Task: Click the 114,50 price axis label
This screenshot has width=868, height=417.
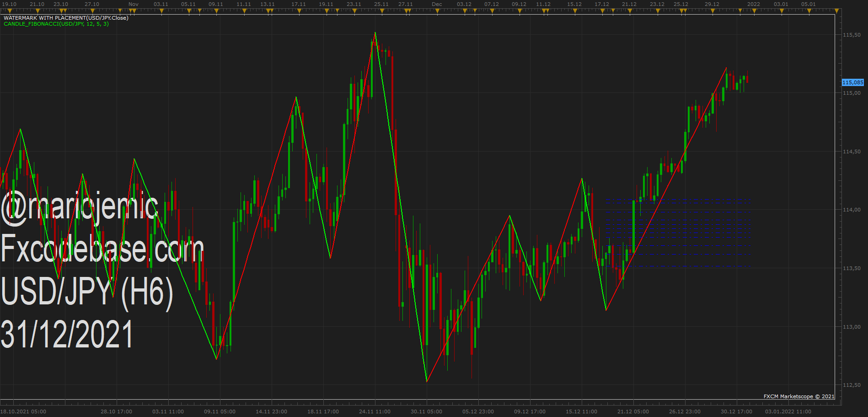Action: pyautogui.click(x=852, y=152)
